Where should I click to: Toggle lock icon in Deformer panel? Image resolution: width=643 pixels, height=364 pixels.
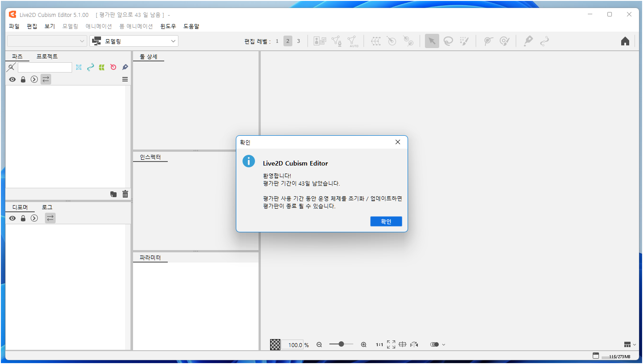(x=23, y=218)
